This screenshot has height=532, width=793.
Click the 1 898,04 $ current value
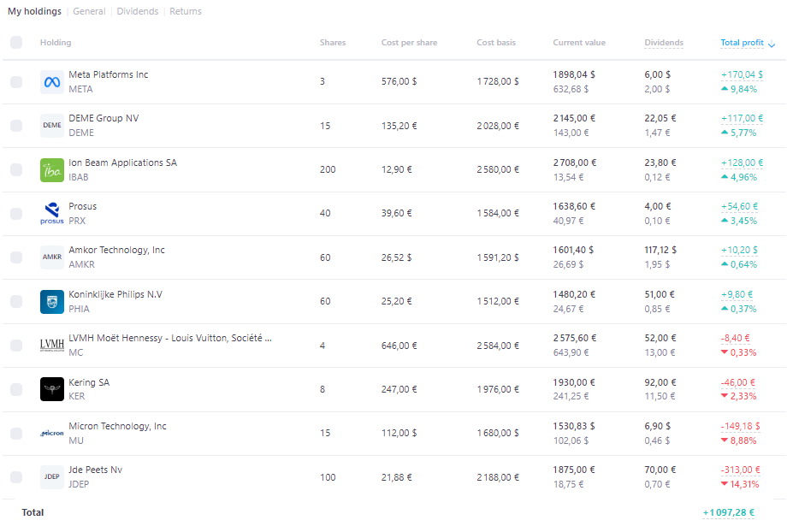tap(574, 74)
